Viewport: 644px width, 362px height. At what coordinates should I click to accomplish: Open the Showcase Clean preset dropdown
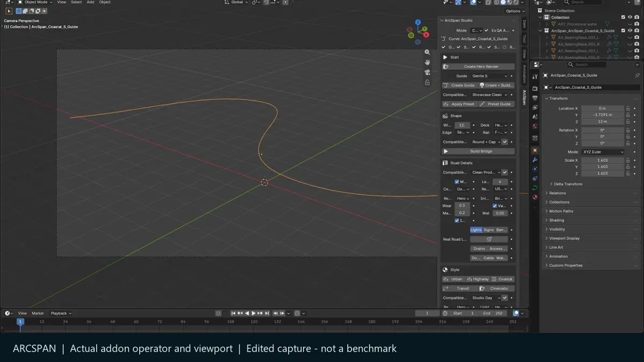pos(489,95)
